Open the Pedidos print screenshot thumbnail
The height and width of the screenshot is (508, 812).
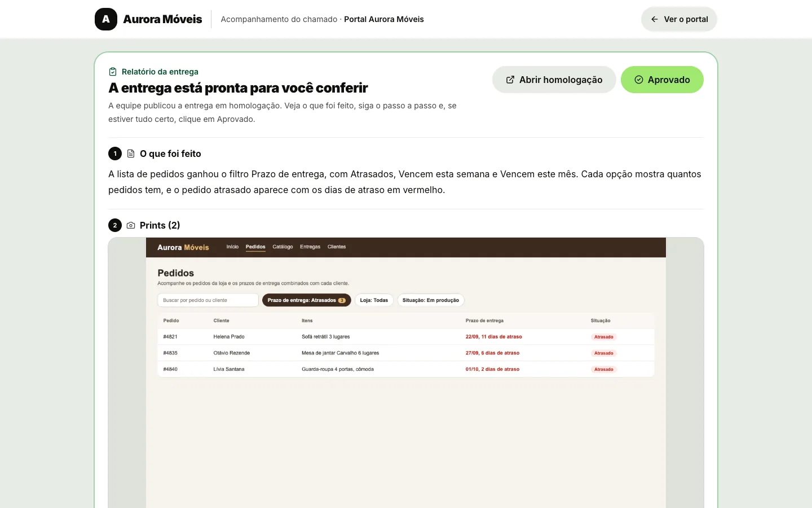tap(406, 373)
